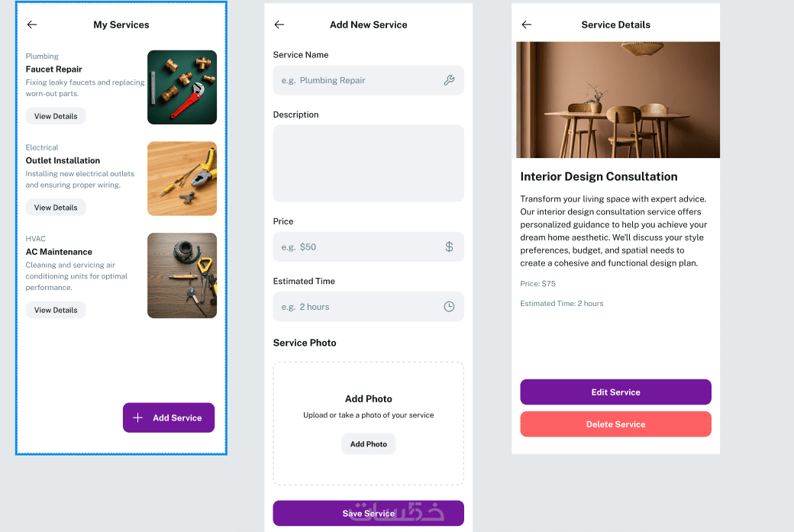Viewport: 794px width, 532px height.
Task: Click the clock icon in Estimated Time field
Action: (x=449, y=307)
